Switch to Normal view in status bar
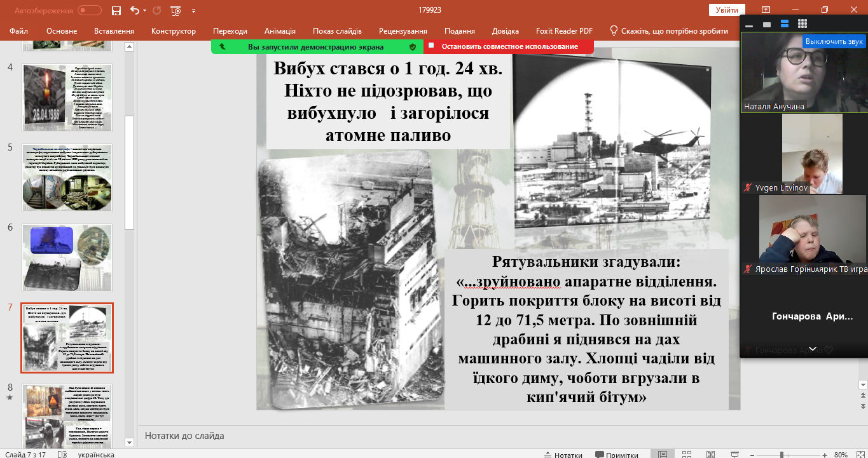 pos(663,455)
